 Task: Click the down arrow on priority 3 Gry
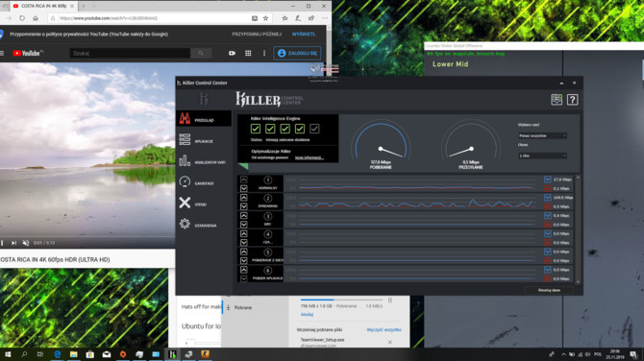tap(243, 225)
